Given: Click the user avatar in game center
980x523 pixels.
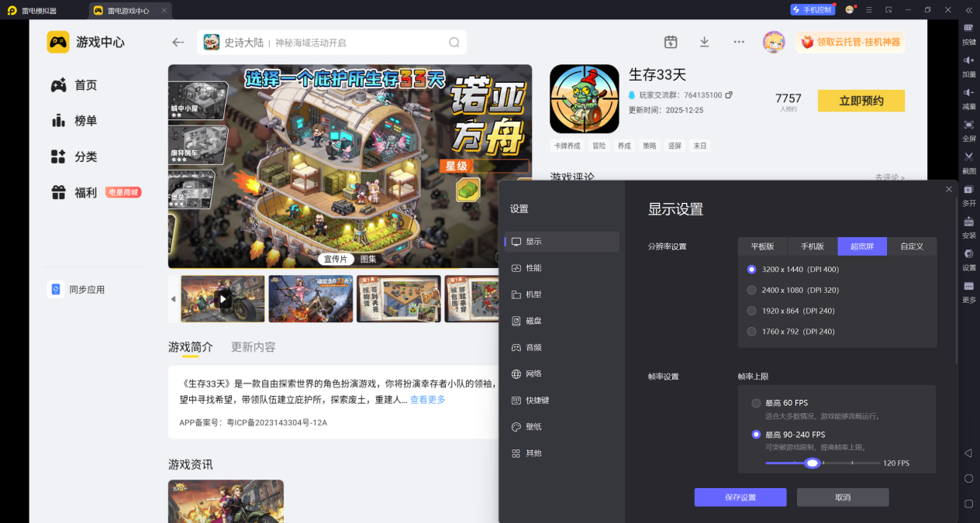Looking at the screenshot, I should click(774, 42).
